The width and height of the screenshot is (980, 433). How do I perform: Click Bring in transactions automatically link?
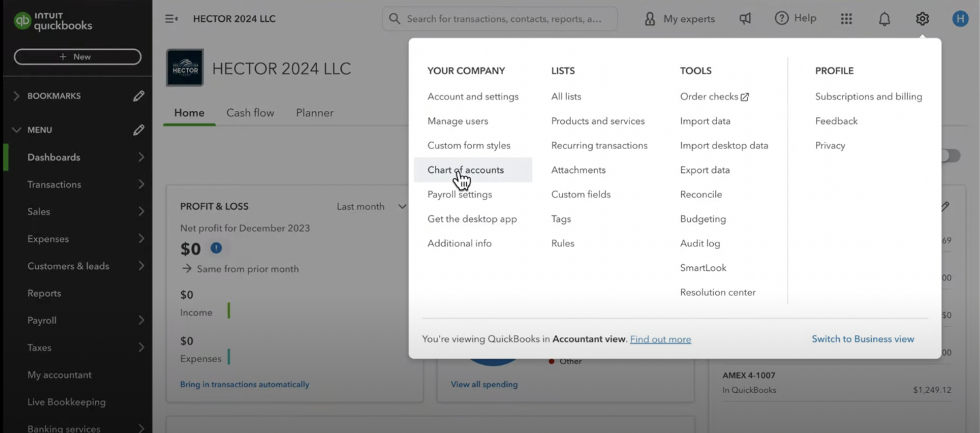click(x=244, y=385)
